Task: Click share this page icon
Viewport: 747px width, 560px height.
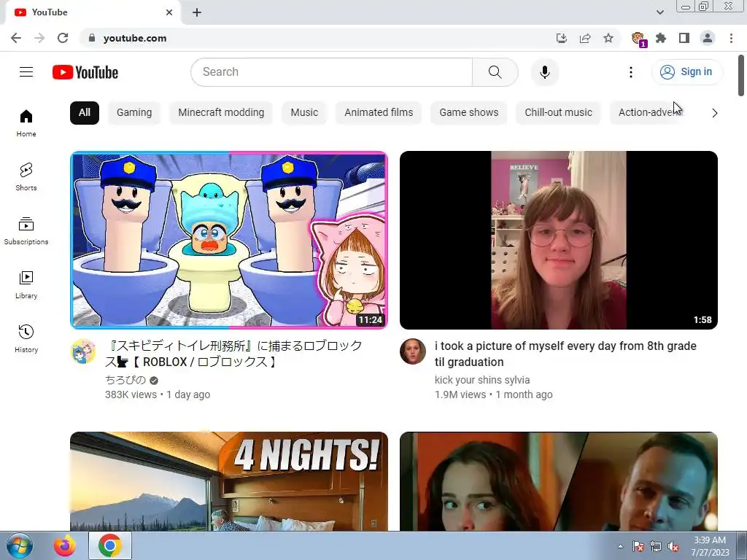Action: [x=585, y=38]
